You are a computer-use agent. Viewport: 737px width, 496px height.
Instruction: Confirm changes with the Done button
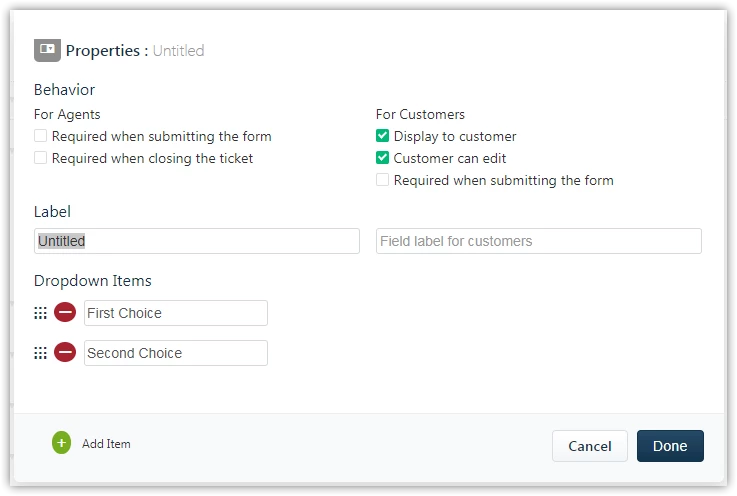tap(670, 446)
